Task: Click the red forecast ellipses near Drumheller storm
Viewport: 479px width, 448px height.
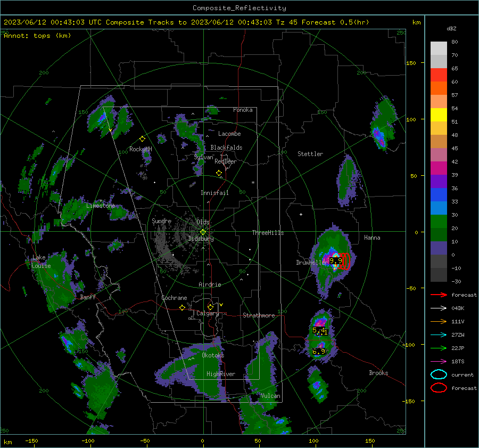Action: 345,261
